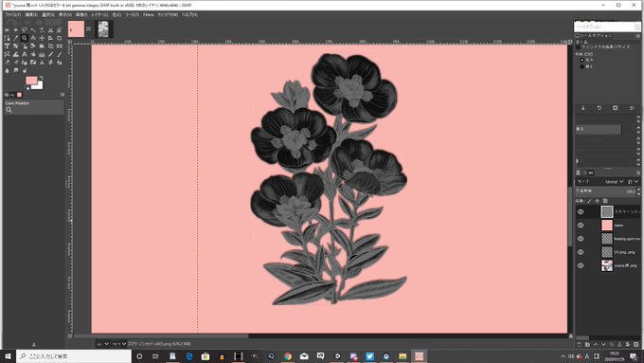This screenshot has height=363, width=644.
Task: Delete layer button at Layers panel bottom
Action: click(x=636, y=344)
